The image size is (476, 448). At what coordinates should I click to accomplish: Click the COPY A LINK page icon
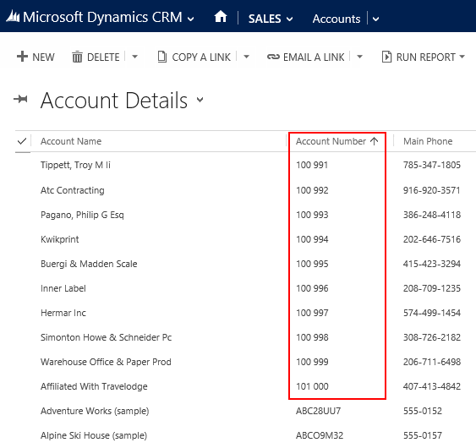[x=162, y=57]
